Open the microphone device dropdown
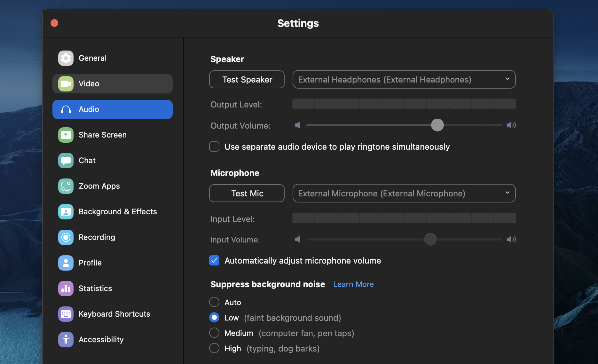This screenshot has width=598, height=364. (x=404, y=194)
